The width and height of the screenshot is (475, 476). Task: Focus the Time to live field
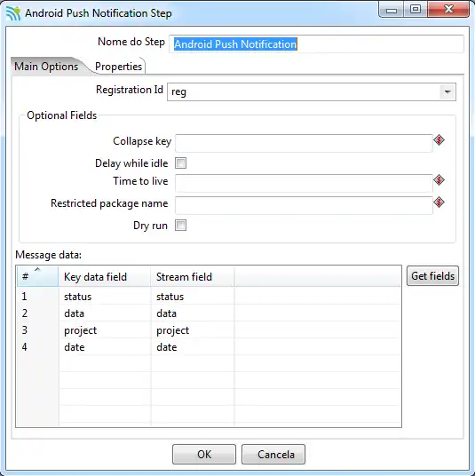click(x=304, y=183)
